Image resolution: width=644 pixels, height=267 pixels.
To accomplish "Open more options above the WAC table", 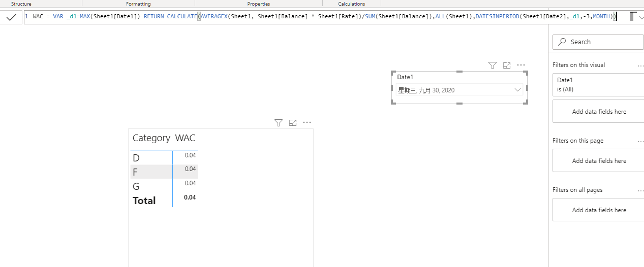I will click(x=307, y=122).
